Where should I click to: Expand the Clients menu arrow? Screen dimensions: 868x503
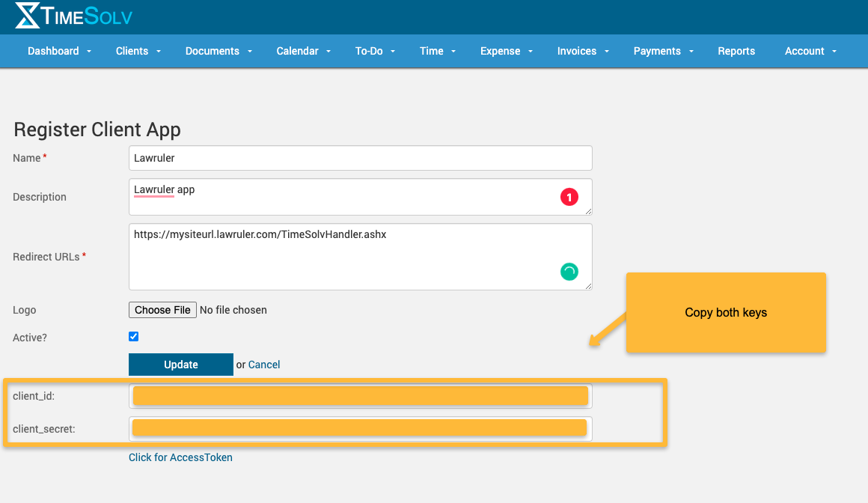coord(159,52)
